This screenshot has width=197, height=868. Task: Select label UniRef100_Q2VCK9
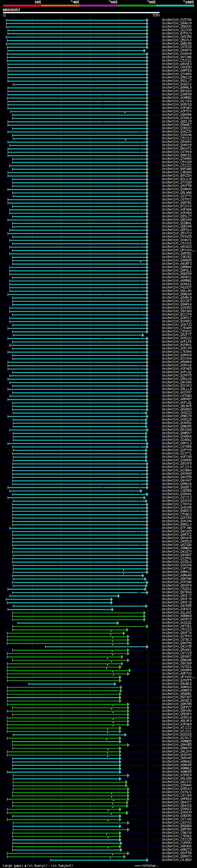click(x=177, y=501)
